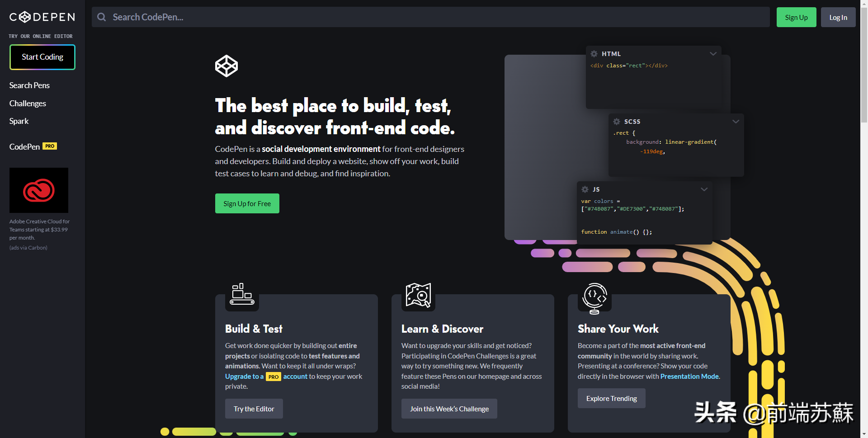This screenshot has width=868, height=438.
Task: Click the CodePen cube icon above the headline
Action: click(226, 66)
